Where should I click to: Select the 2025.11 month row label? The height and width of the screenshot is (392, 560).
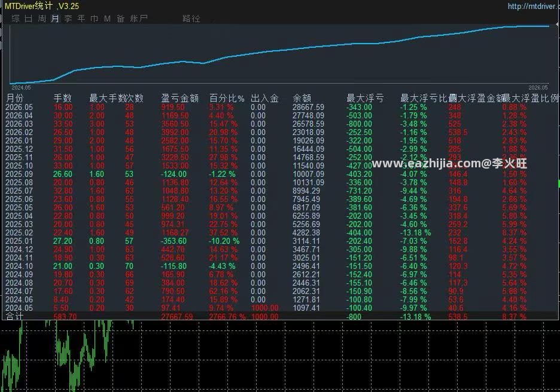pos(19,157)
